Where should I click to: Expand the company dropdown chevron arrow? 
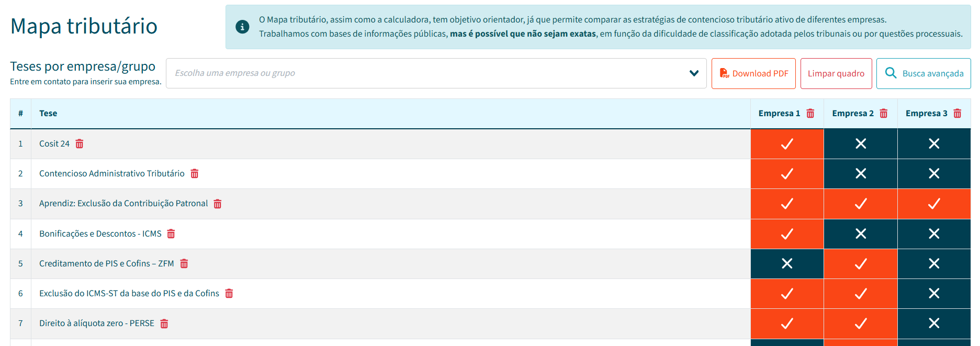pyautogui.click(x=694, y=73)
